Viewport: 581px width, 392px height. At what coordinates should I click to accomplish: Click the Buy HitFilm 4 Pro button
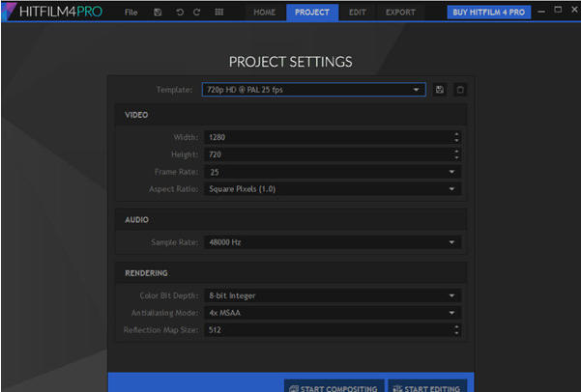pos(488,13)
